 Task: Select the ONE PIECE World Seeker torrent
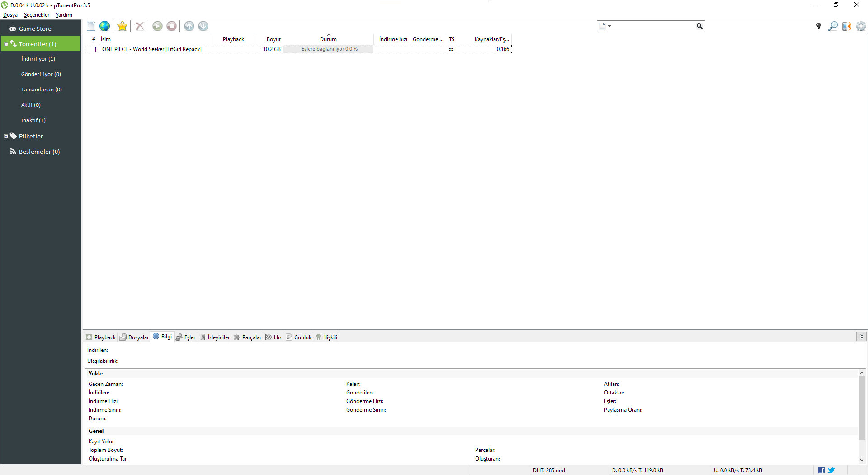[297, 49]
